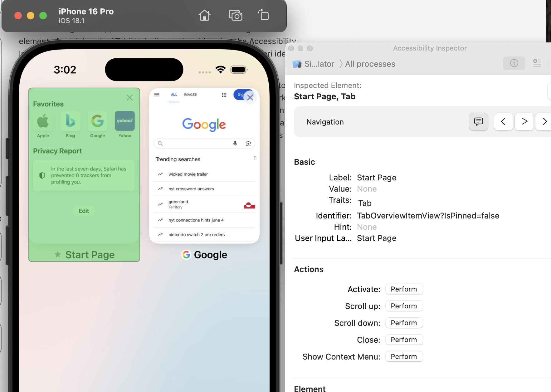
Task: Open the Bing favorite icon
Action: click(70, 121)
